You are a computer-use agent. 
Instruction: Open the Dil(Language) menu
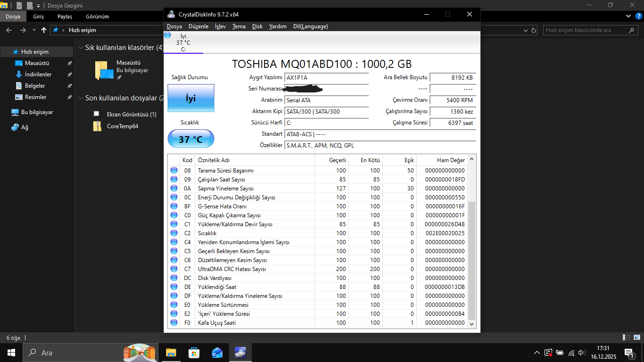[x=310, y=26]
